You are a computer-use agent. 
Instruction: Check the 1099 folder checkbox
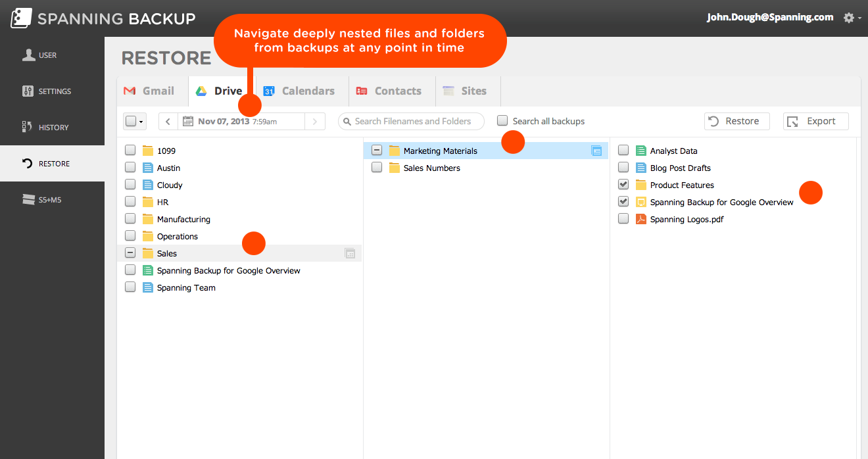pyautogui.click(x=130, y=151)
